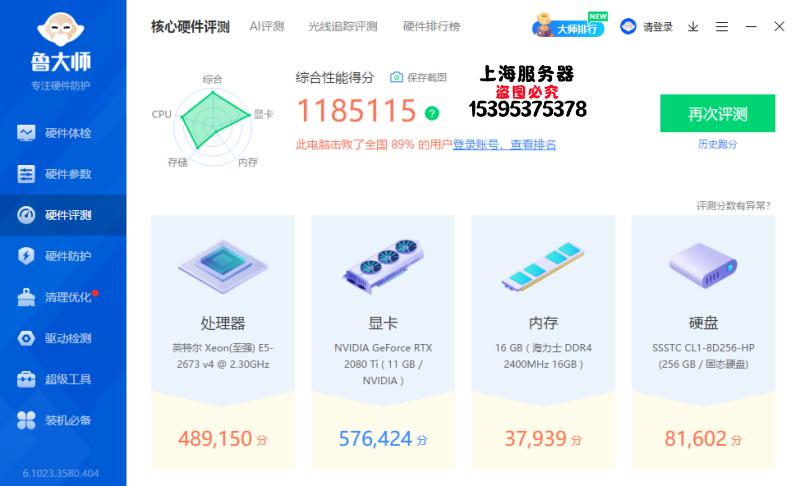Switch to 光线追踪评测 tab

pos(342,26)
